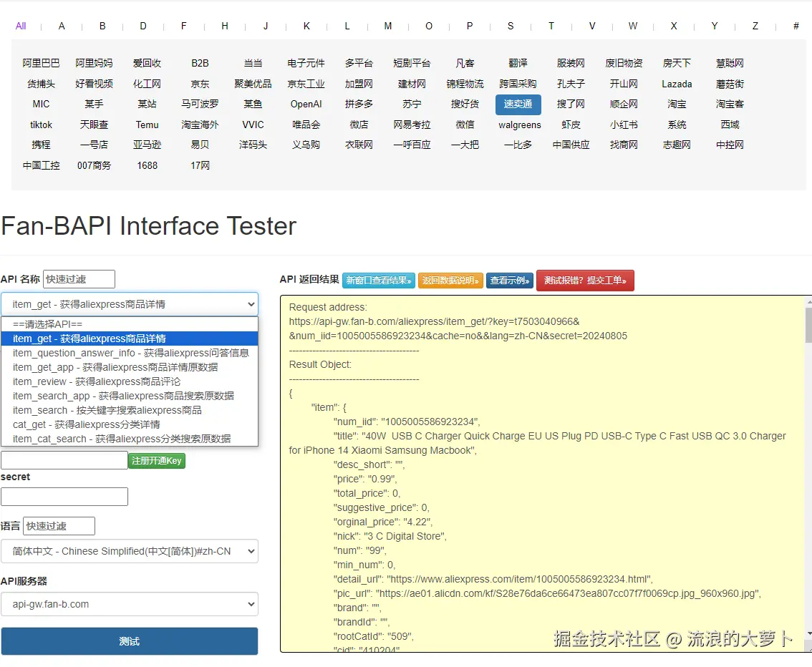Screen dimensions: 812x667
Task: Choose item_question_answer_info option in list
Action: [130, 353]
